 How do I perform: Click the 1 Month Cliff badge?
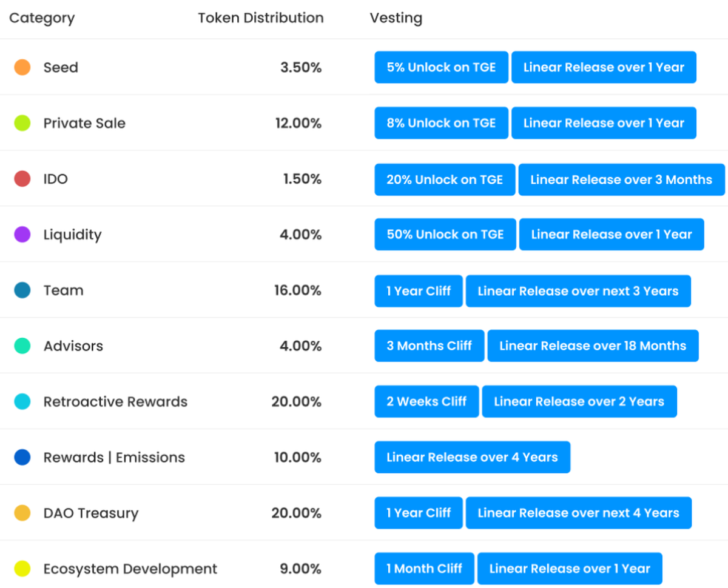tap(424, 569)
